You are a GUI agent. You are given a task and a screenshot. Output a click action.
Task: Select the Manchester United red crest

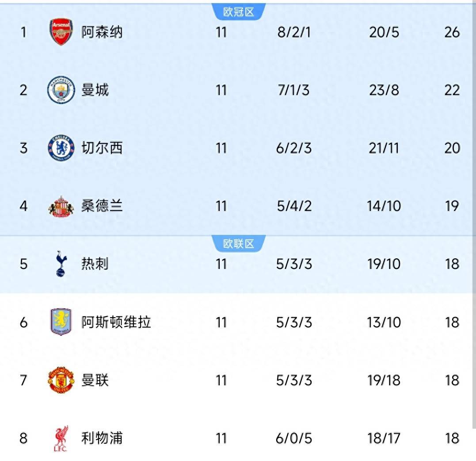coord(61,380)
